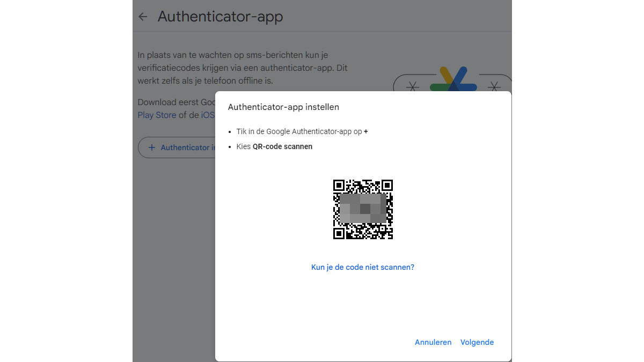Click the 'Kies QR-code scannen' instruction
Screen dimensions: 644x362
(274, 146)
